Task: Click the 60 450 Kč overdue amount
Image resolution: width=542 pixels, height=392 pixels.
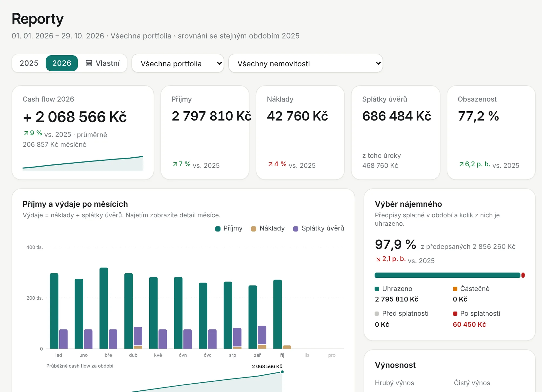Action: pyautogui.click(x=469, y=325)
